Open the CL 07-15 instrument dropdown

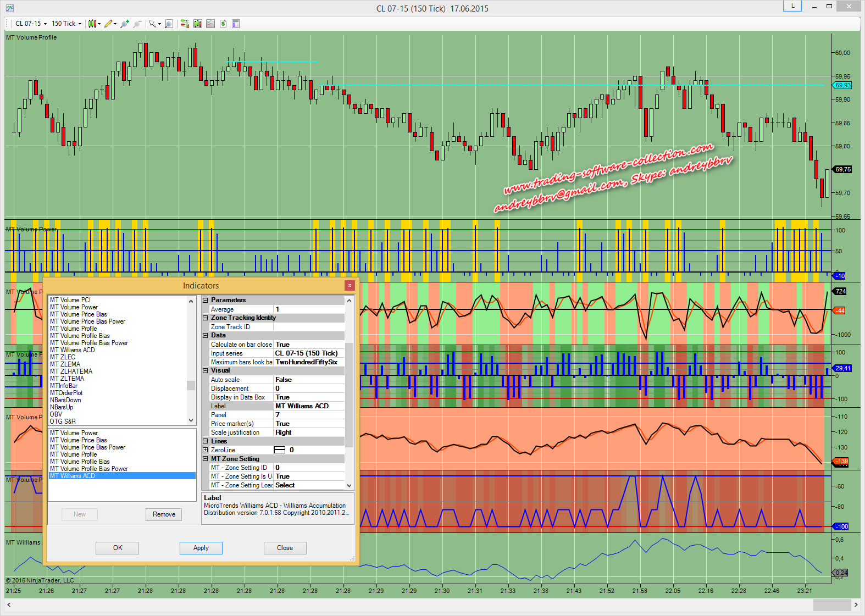click(31, 24)
